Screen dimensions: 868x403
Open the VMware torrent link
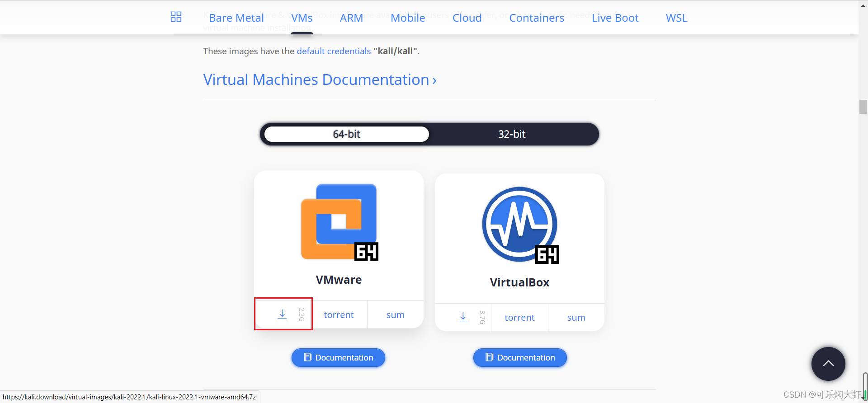click(339, 315)
